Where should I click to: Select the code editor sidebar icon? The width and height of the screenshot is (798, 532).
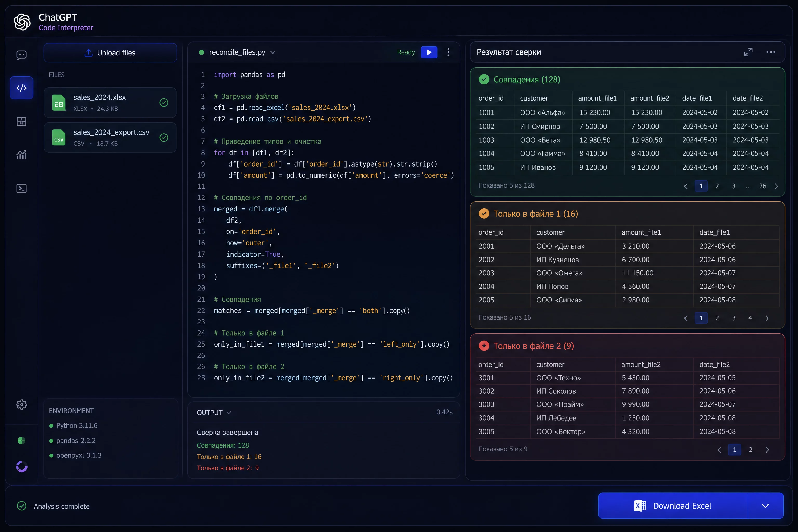click(x=21, y=88)
